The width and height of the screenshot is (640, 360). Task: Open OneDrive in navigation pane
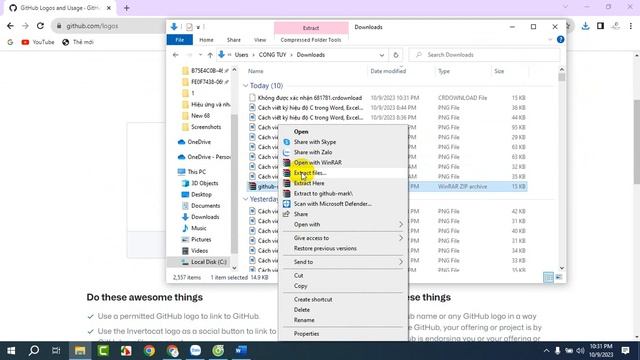(x=199, y=142)
